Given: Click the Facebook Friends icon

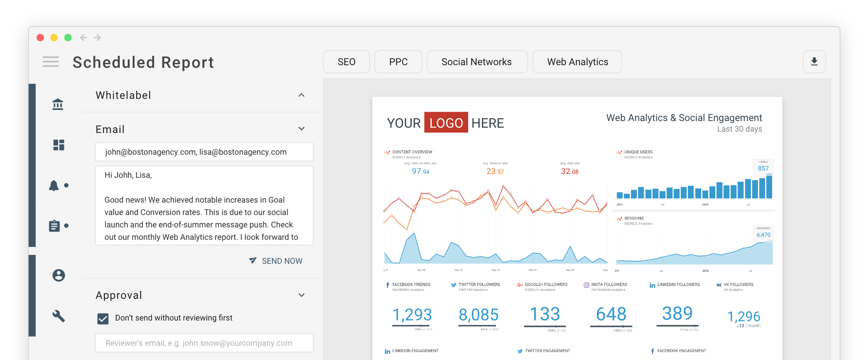Looking at the screenshot, I should [x=387, y=286].
